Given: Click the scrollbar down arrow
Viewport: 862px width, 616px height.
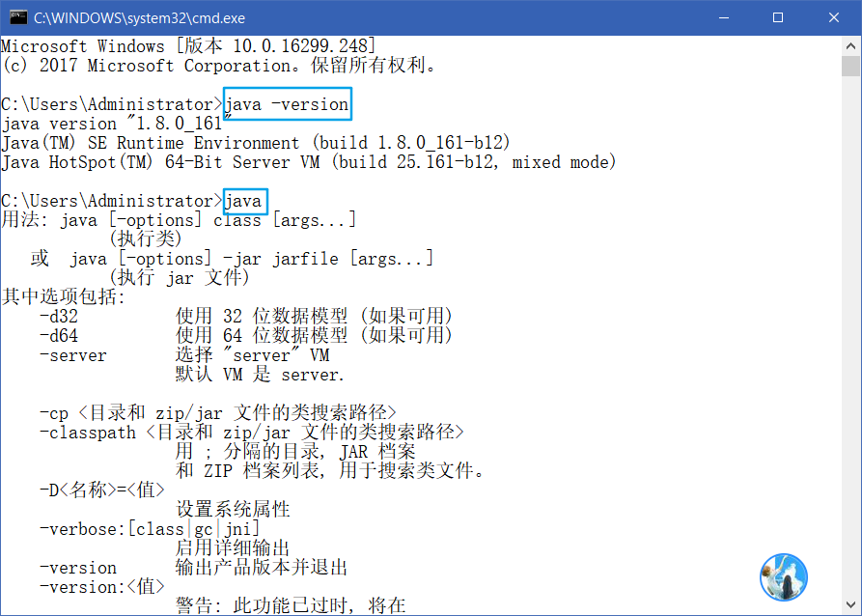Looking at the screenshot, I should pos(850,605).
